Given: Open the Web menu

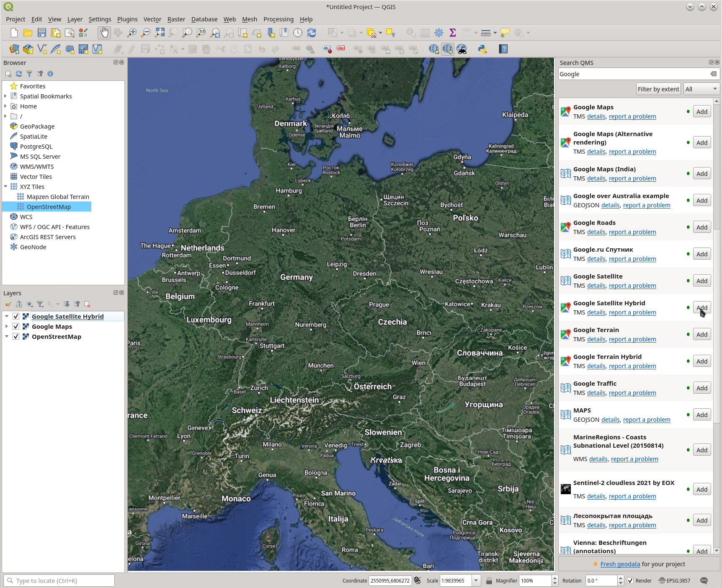Looking at the screenshot, I should [x=229, y=19].
